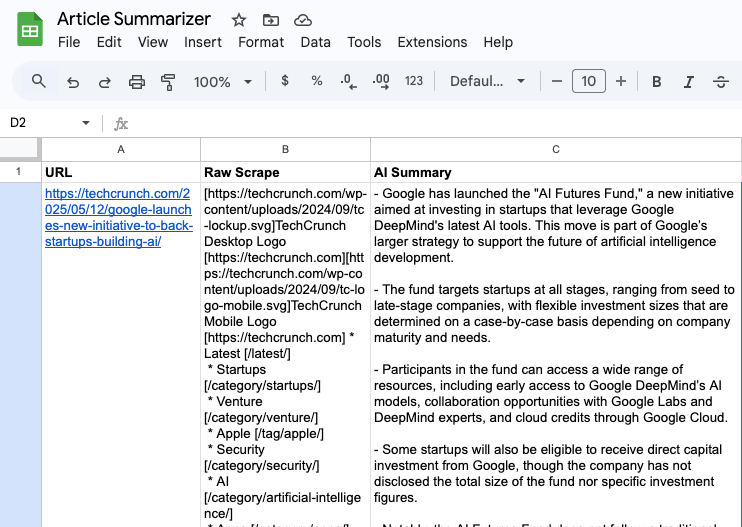The width and height of the screenshot is (742, 527).
Task: Print the spreadsheet with printer icon
Action: click(137, 82)
